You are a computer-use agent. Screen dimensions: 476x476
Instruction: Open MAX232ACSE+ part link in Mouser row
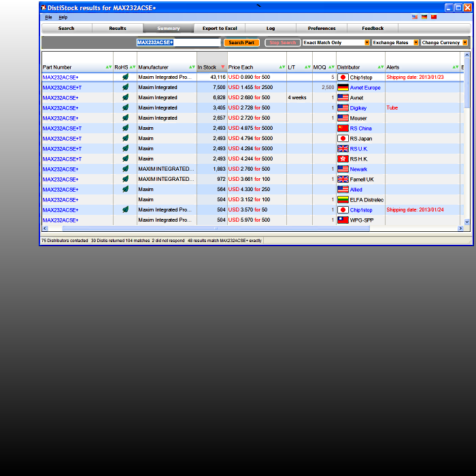(61, 118)
